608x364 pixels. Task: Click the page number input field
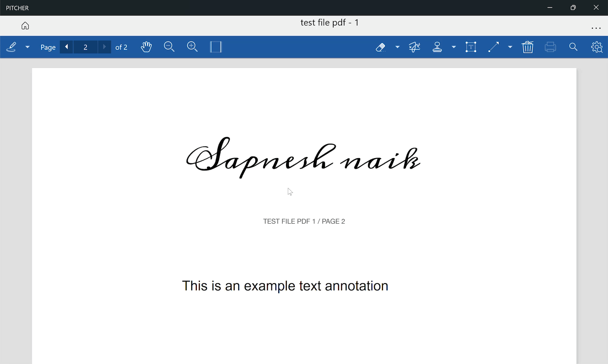tap(85, 47)
